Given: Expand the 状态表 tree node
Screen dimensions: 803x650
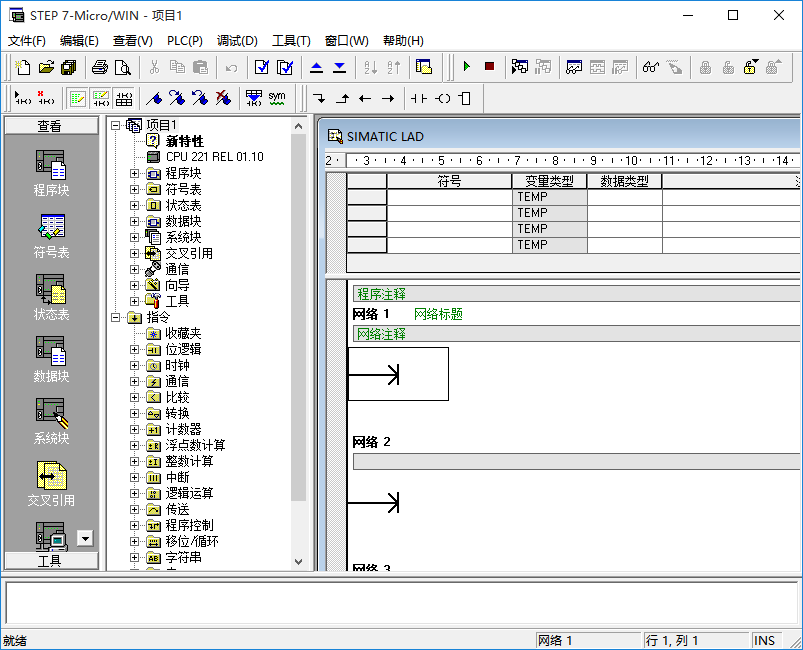Looking at the screenshot, I should [x=134, y=205].
